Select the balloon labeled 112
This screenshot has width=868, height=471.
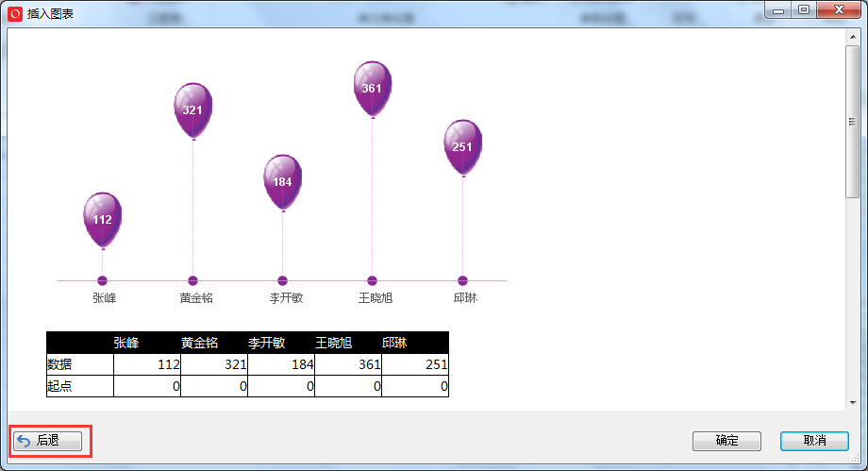pyautogui.click(x=103, y=219)
